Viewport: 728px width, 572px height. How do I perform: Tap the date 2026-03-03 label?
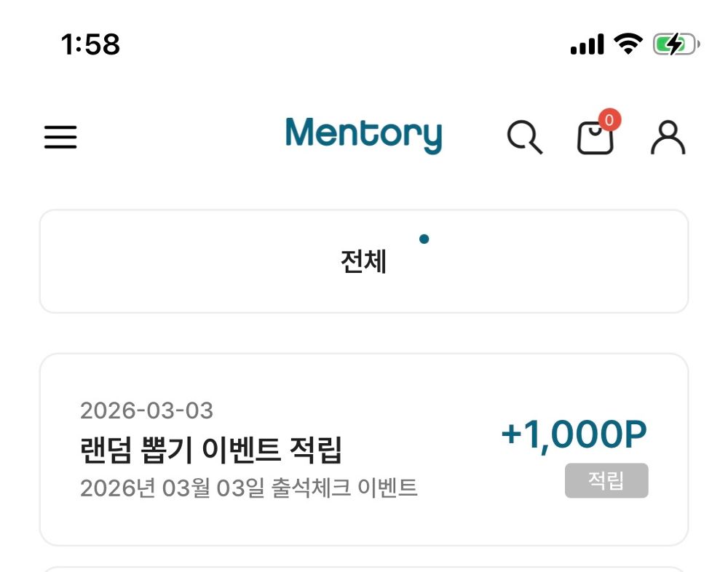click(147, 410)
